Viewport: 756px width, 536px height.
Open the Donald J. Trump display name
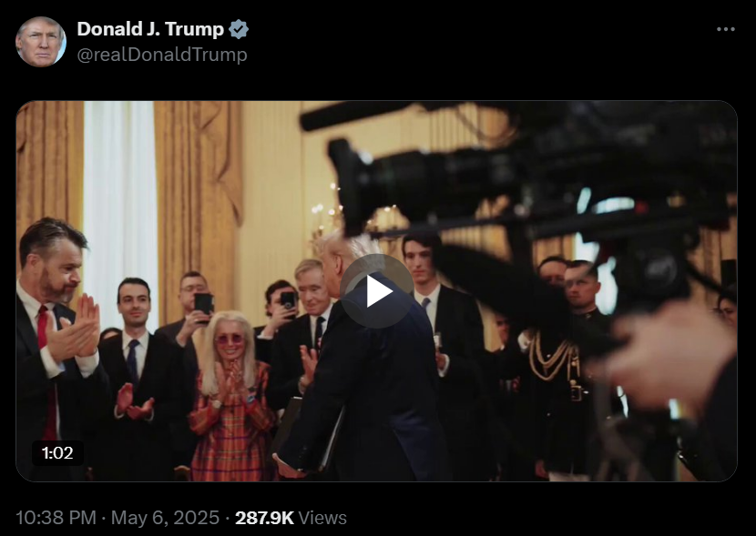pos(150,29)
